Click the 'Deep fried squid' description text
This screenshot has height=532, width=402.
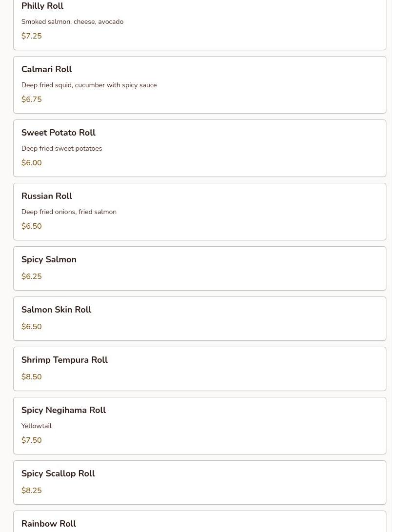click(89, 85)
